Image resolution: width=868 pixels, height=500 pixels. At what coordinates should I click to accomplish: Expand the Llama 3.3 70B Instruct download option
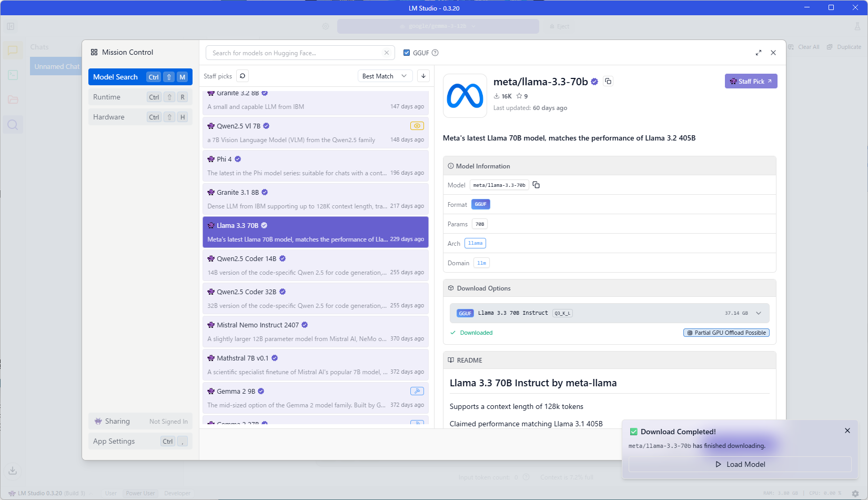(758, 313)
